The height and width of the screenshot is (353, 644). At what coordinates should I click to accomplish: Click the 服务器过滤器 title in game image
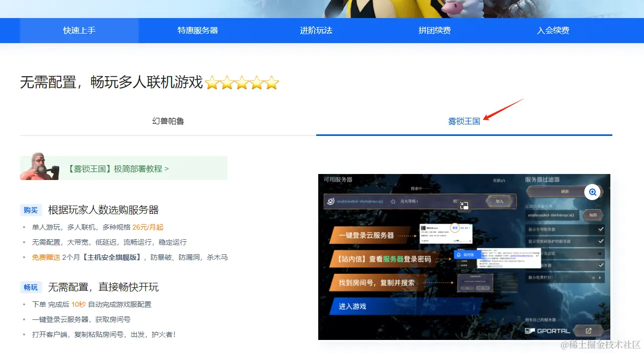pos(542,180)
